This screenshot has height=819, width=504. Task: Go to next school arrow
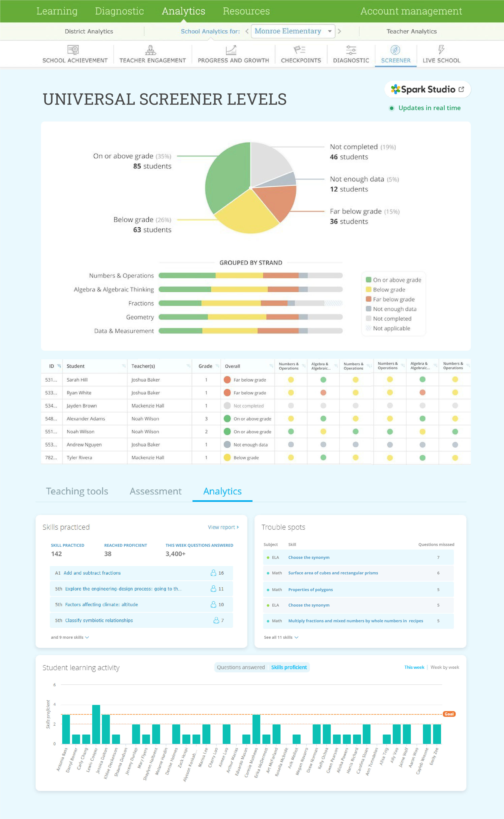tap(339, 31)
